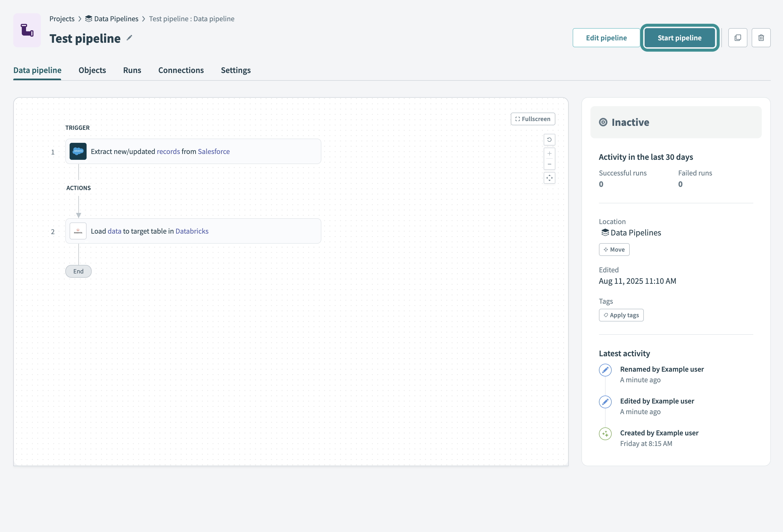The height and width of the screenshot is (532, 783).
Task: Switch to the Connections tab
Action: [181, 70]
